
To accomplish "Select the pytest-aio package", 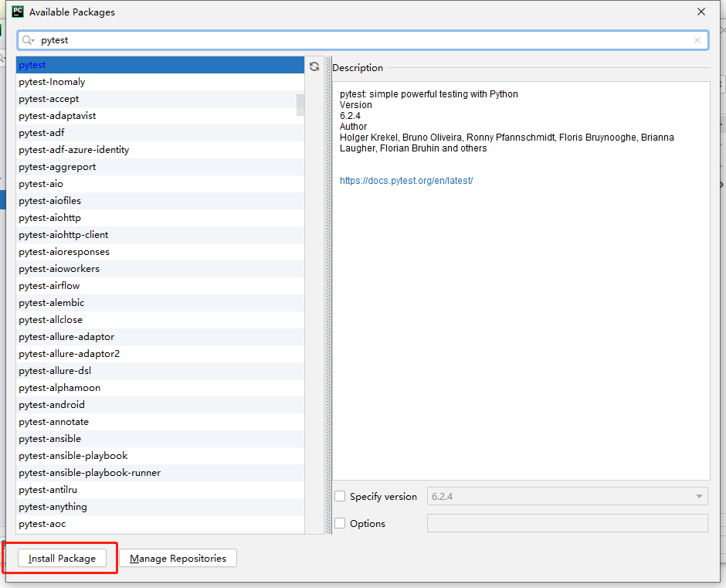I will coord(160,184).
